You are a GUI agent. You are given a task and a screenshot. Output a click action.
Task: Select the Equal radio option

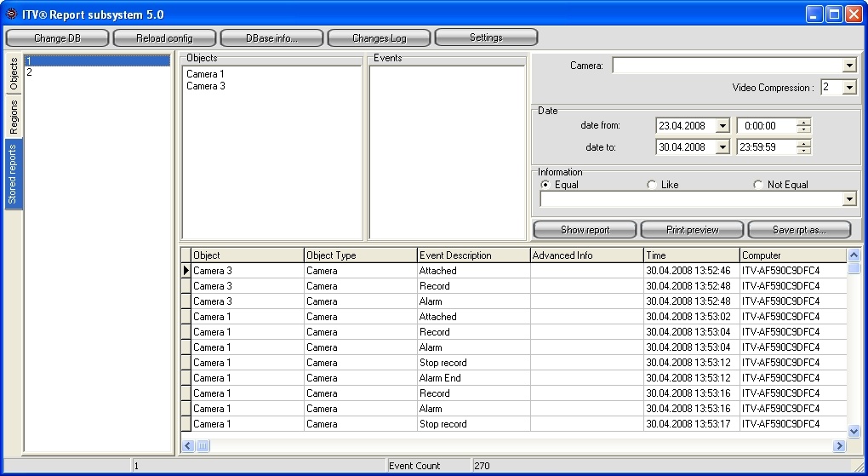pos(545,185)
